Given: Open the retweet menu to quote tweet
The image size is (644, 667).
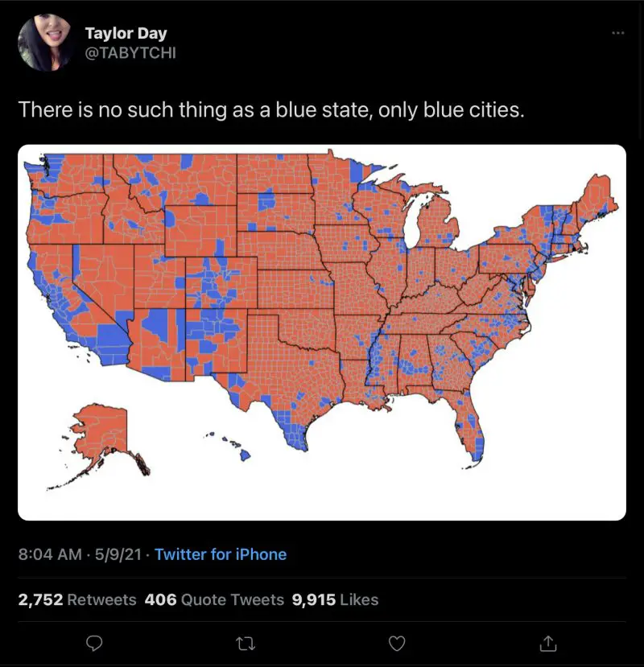Looking at the screenshot, I should (246, 643).
